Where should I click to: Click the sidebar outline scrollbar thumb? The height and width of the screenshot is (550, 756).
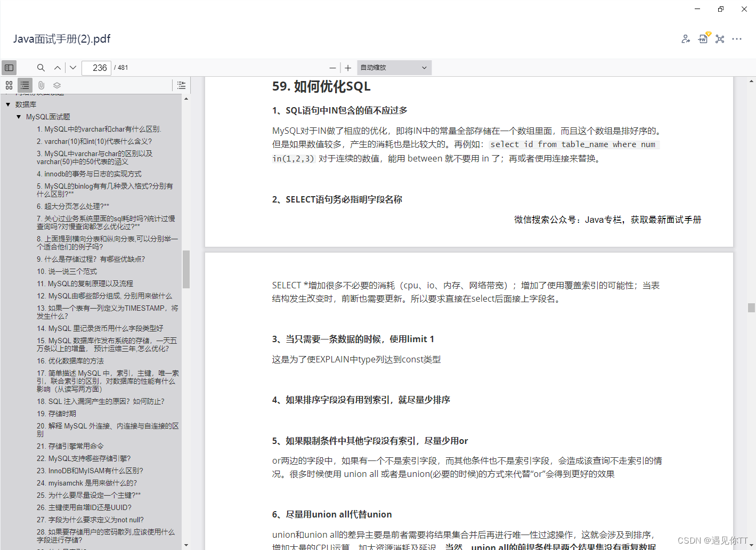[x=186, y=269]
